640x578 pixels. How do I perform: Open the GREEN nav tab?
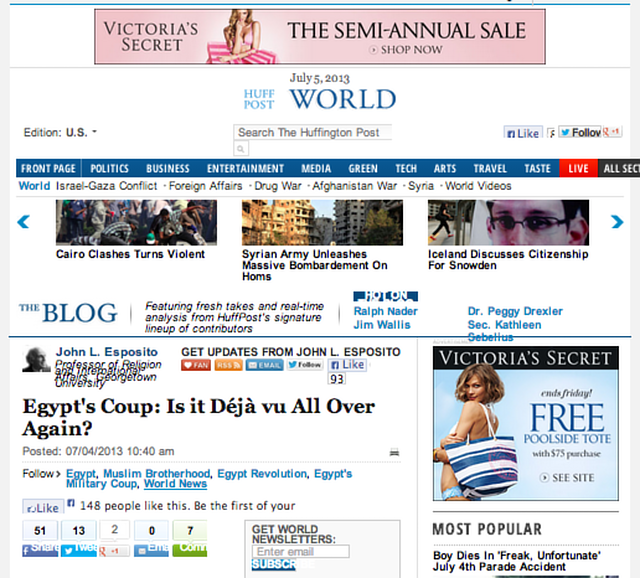point(363,169)
